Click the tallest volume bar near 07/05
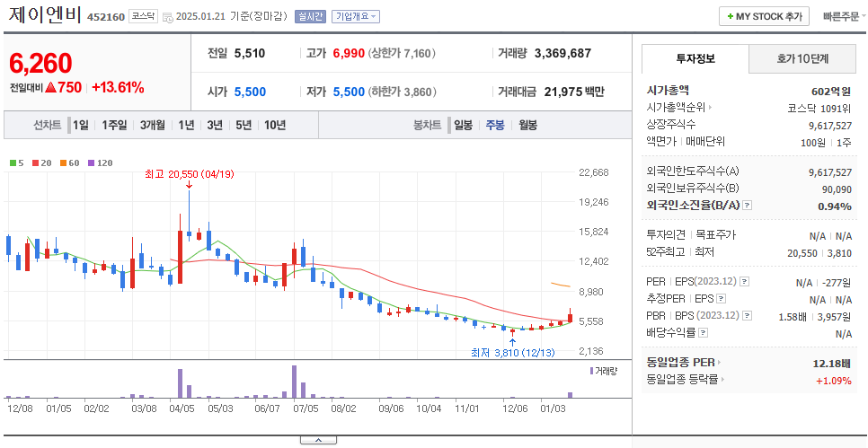The height and width of the screenshot is (448, 868). (294, 382)
